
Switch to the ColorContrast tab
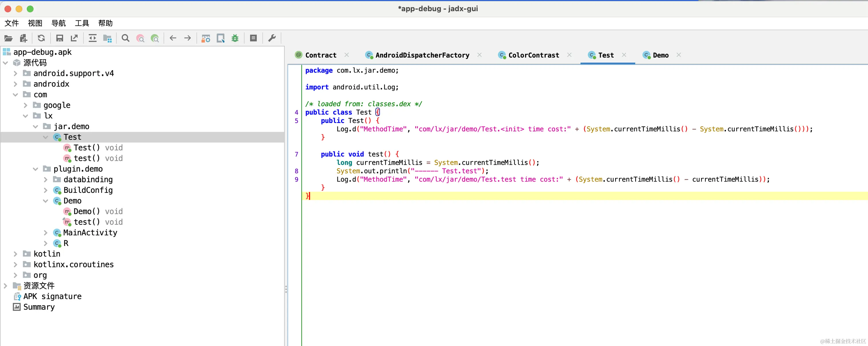(x=533, y=55)
